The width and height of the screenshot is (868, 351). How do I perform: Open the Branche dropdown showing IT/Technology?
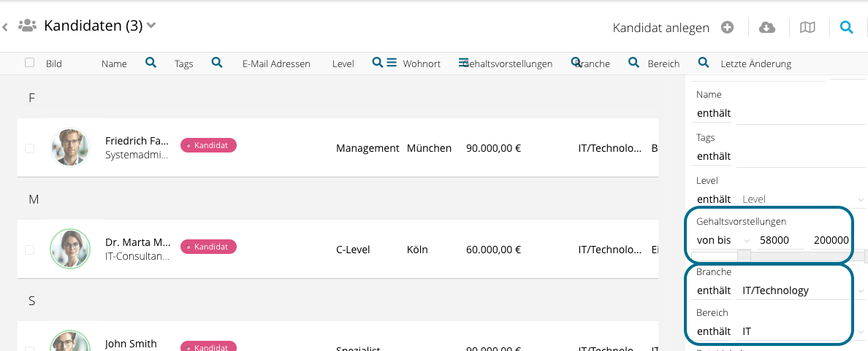pos(802,290)
